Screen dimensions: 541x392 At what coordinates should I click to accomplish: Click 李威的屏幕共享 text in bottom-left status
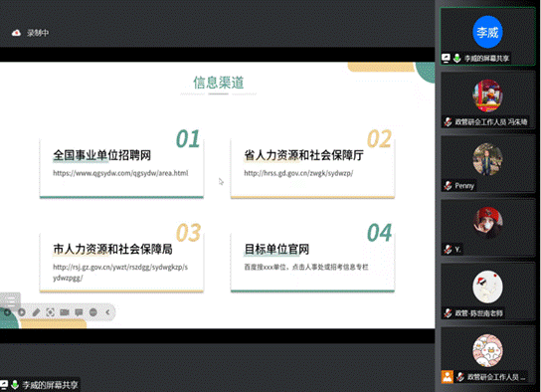pos(50,385)
